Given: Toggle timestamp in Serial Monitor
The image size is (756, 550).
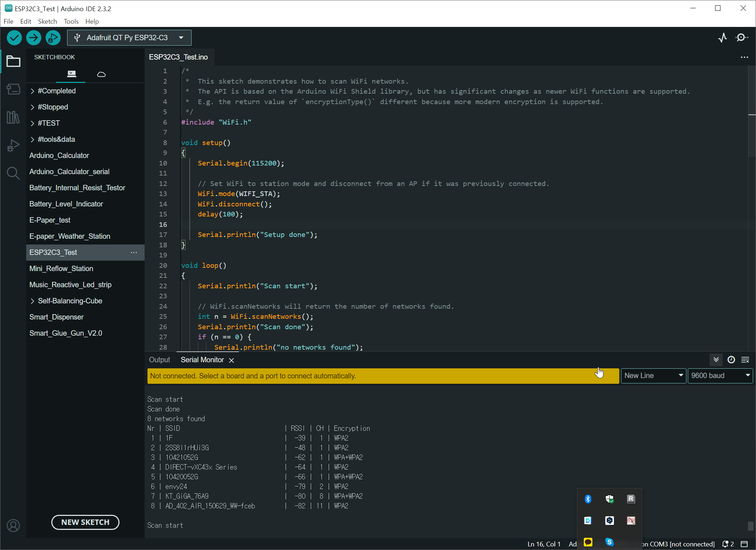Looking at the screenshot, I should coord(731,360).
